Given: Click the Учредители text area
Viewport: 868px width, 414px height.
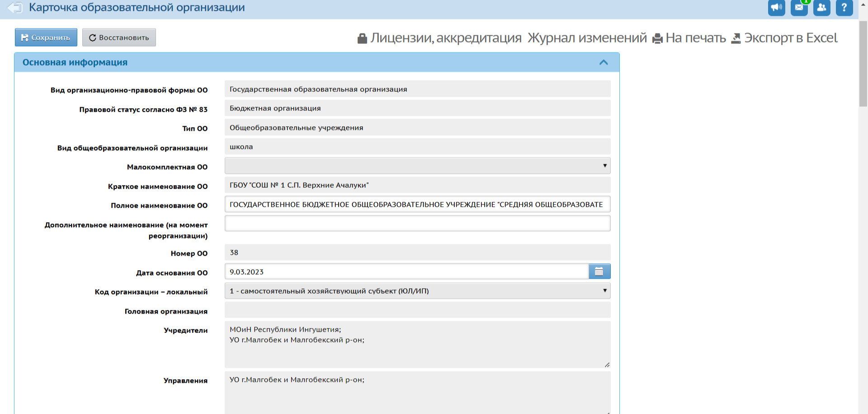Looking at the screenshot, I should coord(417,345).
